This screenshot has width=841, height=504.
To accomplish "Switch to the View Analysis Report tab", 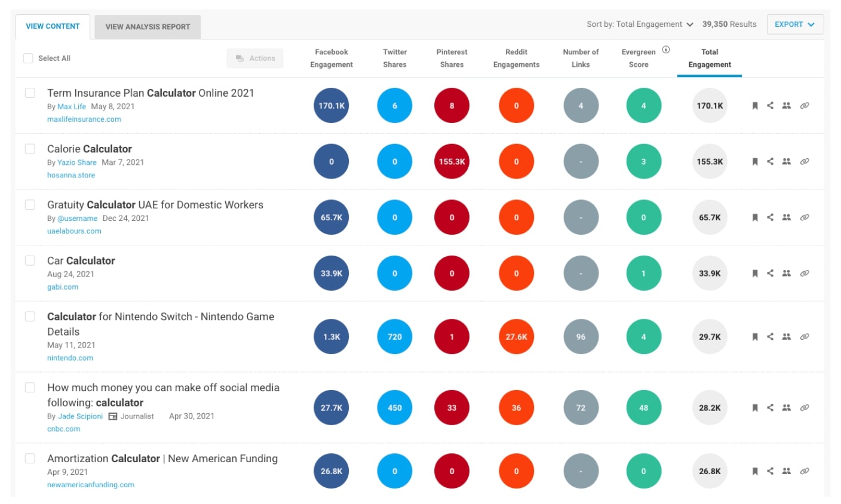I will click(146, 27).
